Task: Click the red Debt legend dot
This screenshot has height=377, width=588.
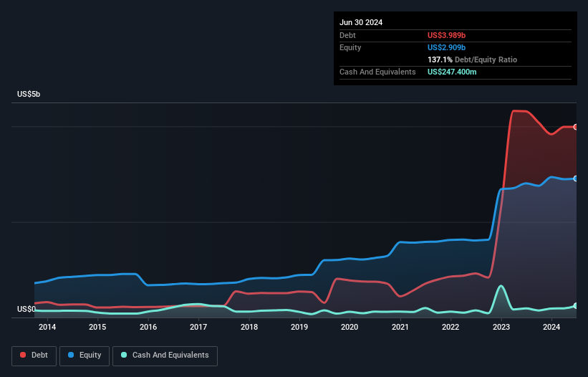Action: click(23, 355)
